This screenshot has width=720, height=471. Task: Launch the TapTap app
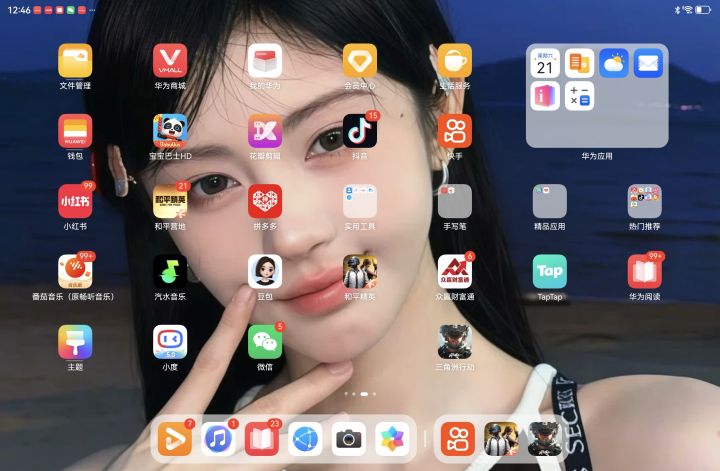[x=550, y=271]
